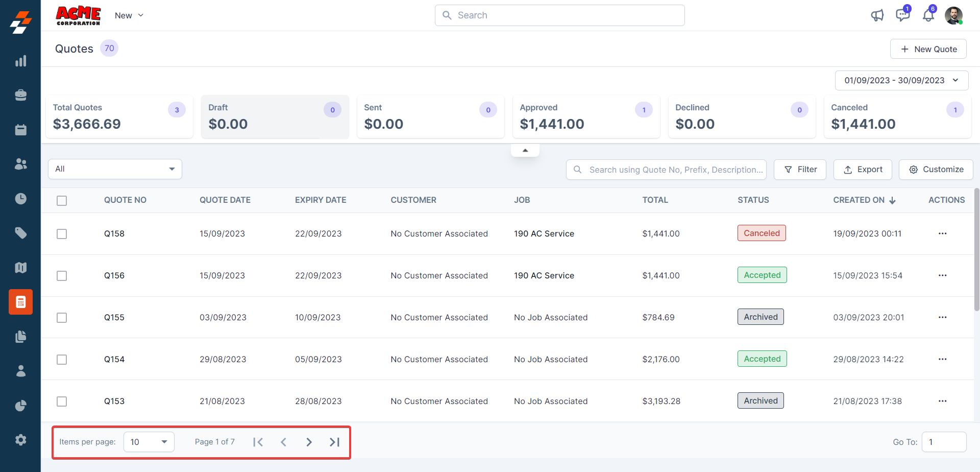Click the Export button
This screenshot has width=980, height=472.
(x=863, y=170)
